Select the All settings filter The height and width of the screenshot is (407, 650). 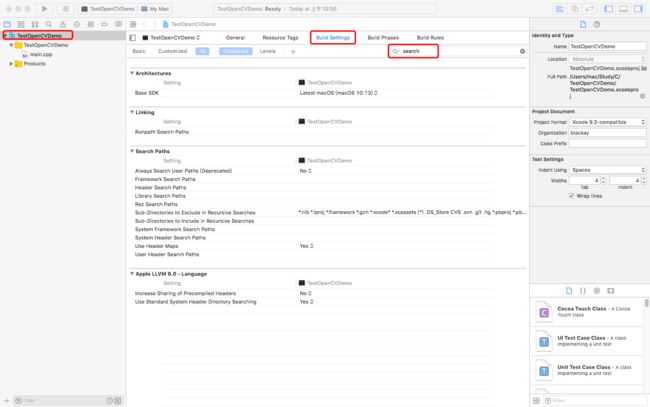(202, 51)
